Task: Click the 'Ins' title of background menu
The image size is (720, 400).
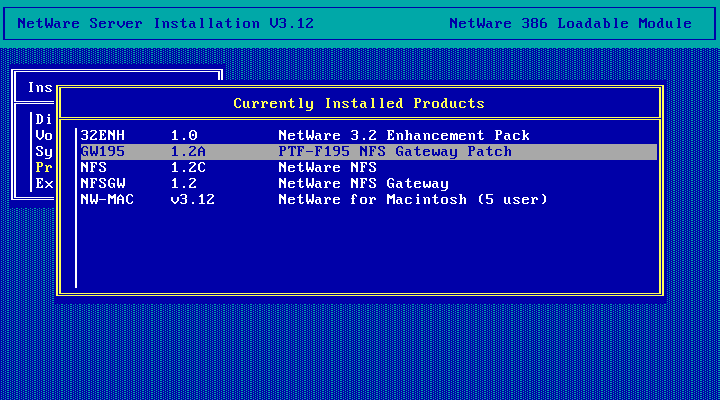Action: (40, 87)
